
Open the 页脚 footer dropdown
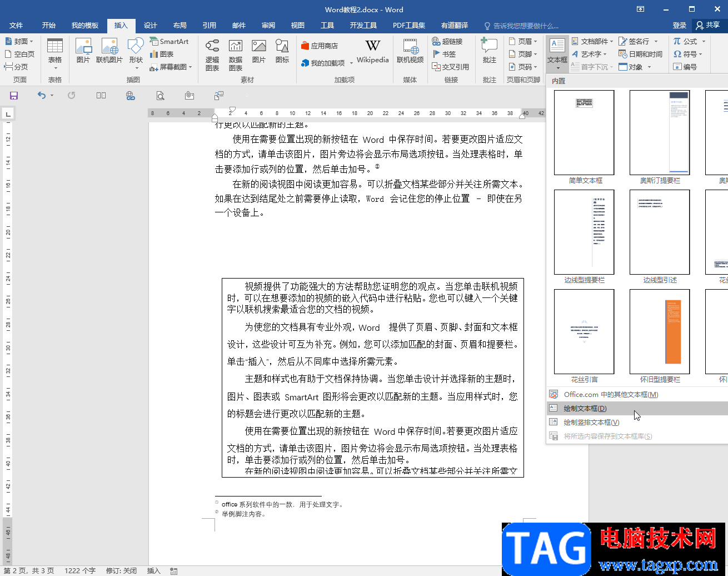pos(523,54)
